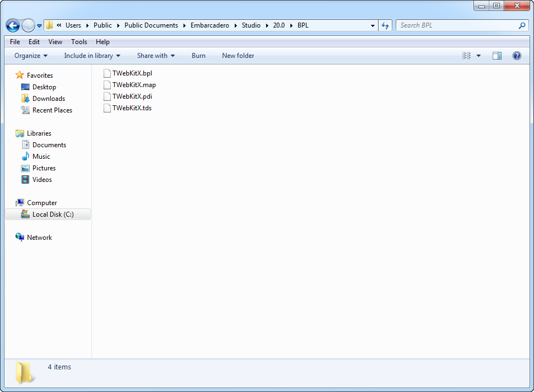Click the Computer icon
The image size is (534, 392).
pos(20,203)
